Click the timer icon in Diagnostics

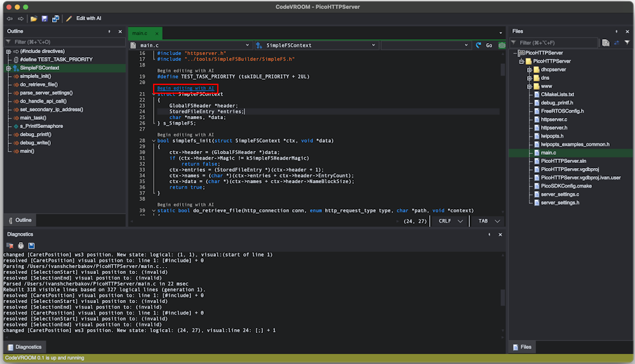pyautogui.click(x=20, y=245)
